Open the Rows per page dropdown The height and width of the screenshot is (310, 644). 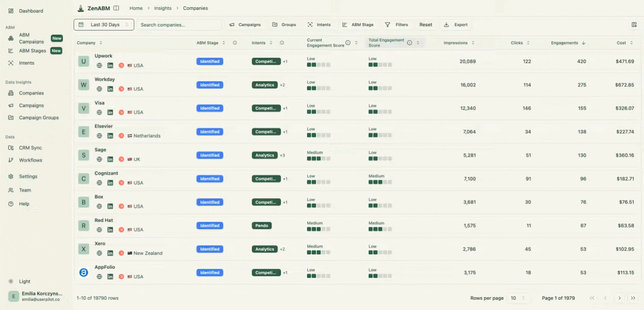(x=519, y=298)
